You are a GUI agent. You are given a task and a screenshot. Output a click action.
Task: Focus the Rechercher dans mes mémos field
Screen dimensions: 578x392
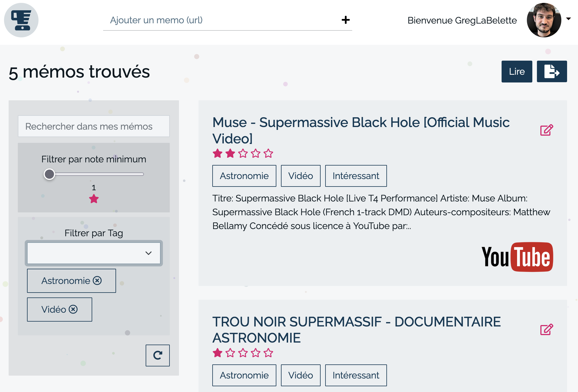click(94, 126)
